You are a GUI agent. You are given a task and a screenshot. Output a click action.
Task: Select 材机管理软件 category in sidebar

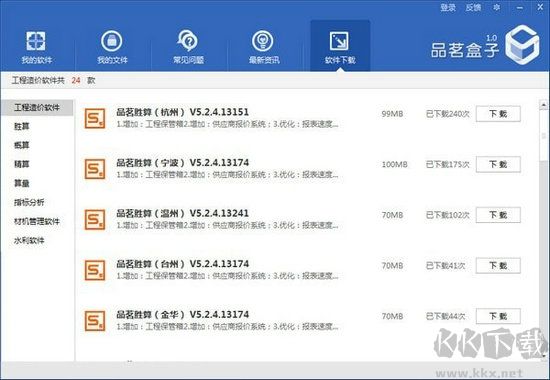coord(37,221)
